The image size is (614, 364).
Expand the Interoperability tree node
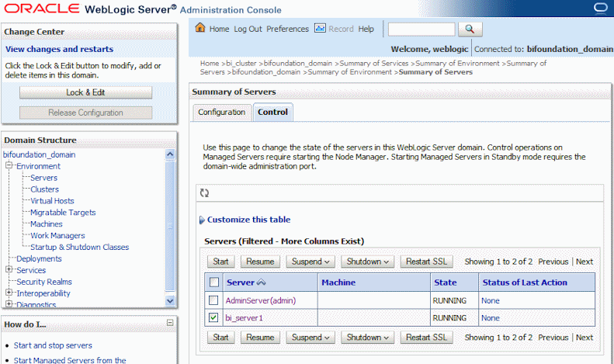click(9, 293)
